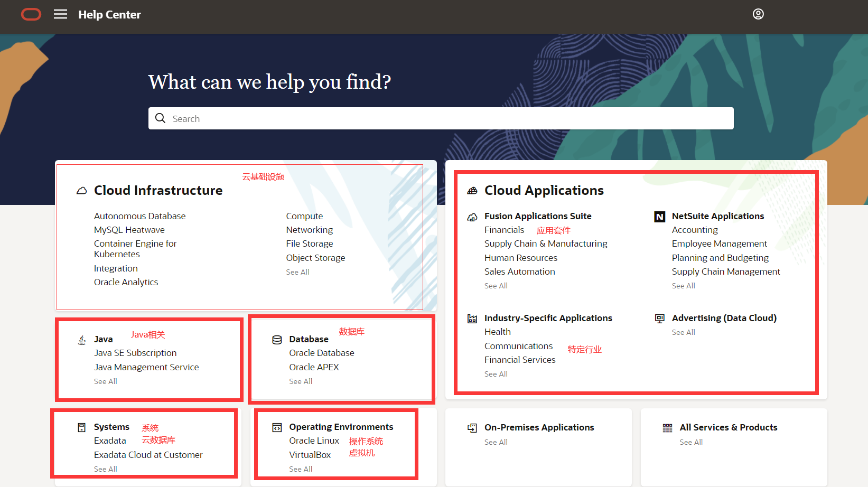Open Supply Chain Management link
The image size is (868, 487).
726,271
